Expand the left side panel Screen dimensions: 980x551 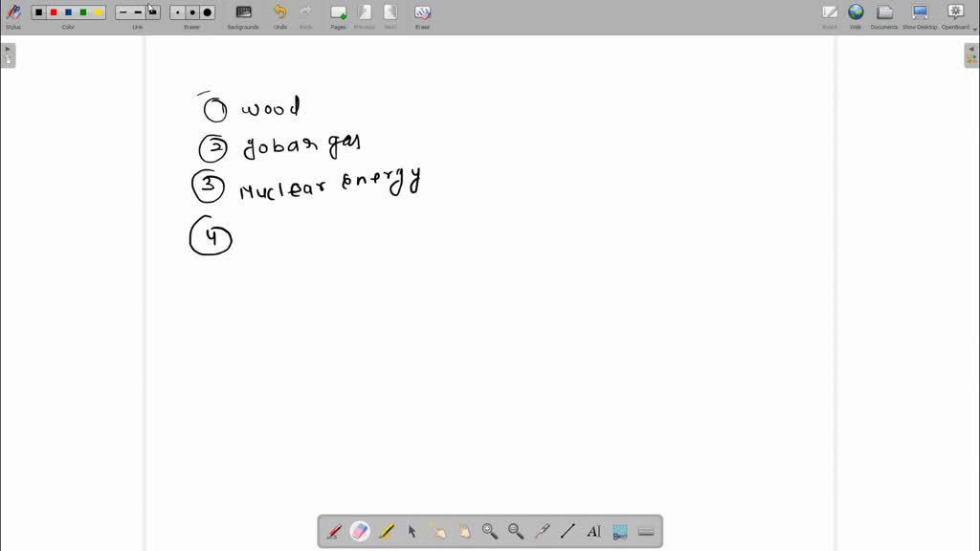[x=8, y=55]
